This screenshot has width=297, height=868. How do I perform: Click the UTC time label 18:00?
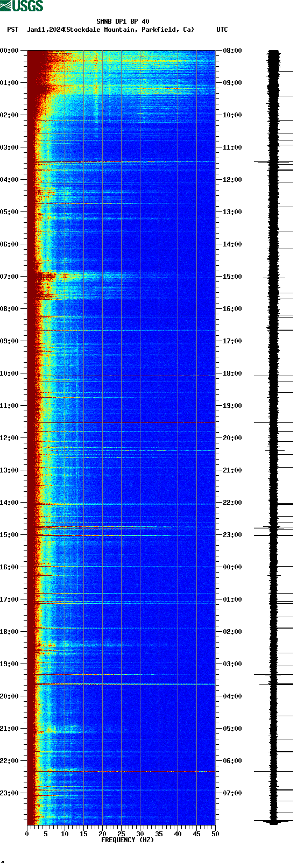click(x=232, y=373)
